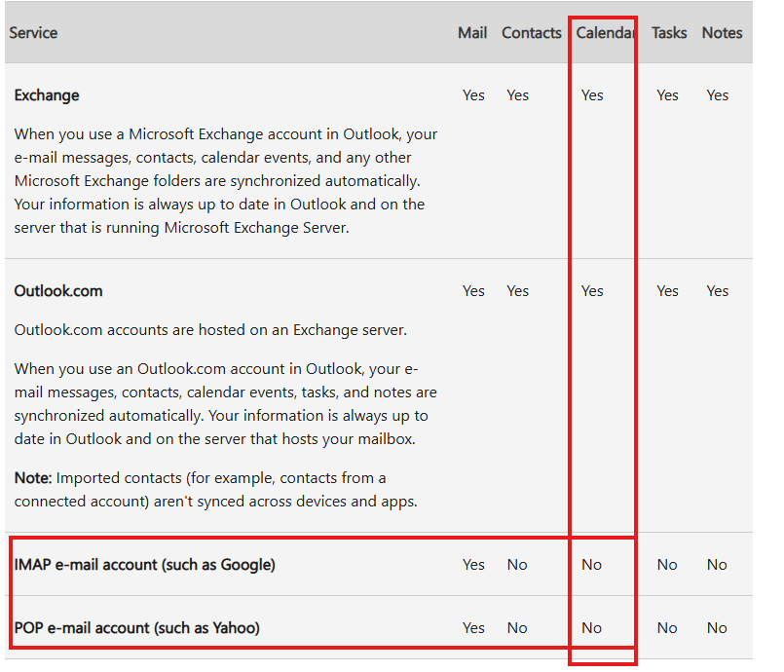Click 'Outlook.com accounts are hosted on an Exchange server'

point(210,330)
